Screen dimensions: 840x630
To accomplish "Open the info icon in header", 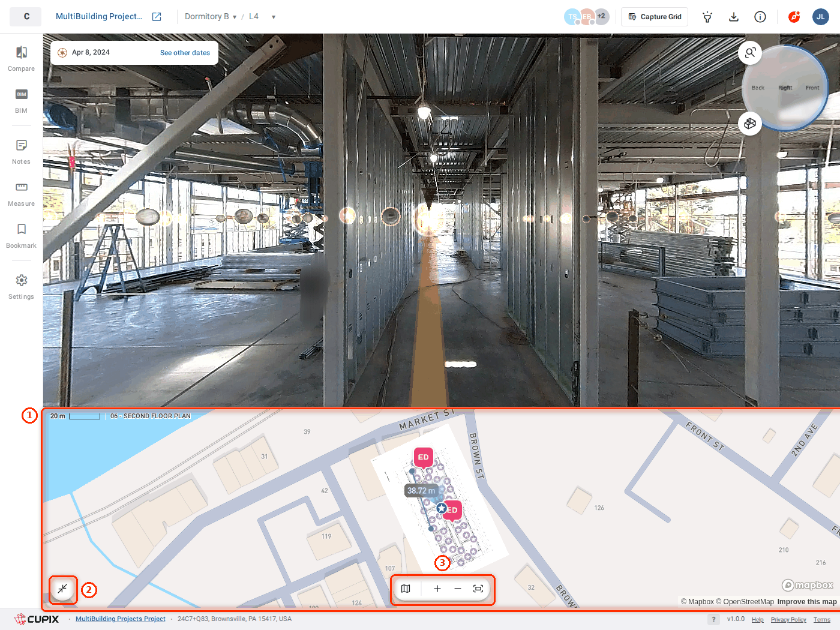I will point(760,17).
